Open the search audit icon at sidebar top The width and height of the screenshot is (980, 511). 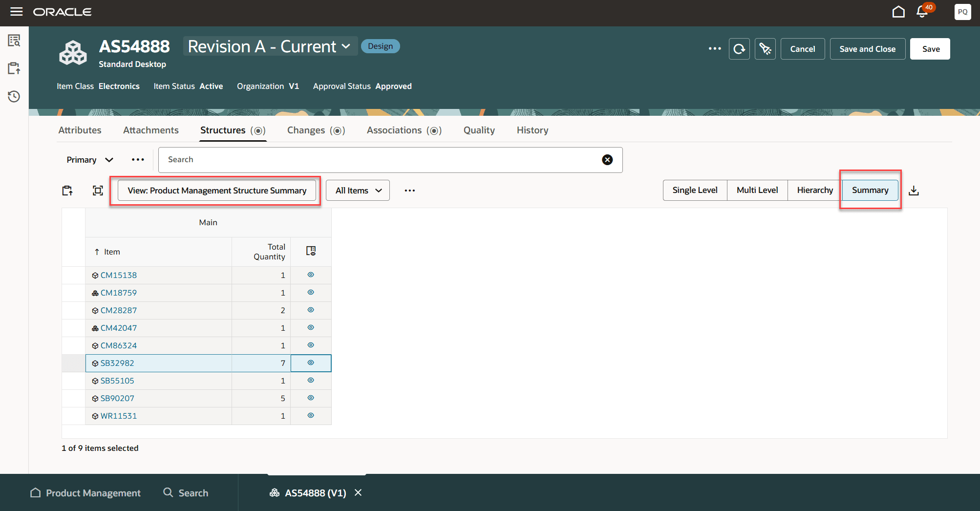point(14,41)
